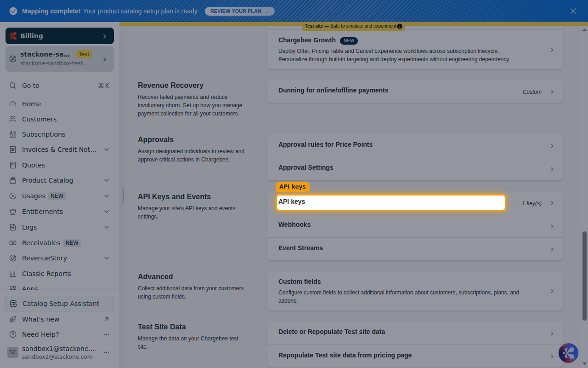
Task: Click the What's new rocket icon
Action: pyautogui.click(x=13, y=319)
